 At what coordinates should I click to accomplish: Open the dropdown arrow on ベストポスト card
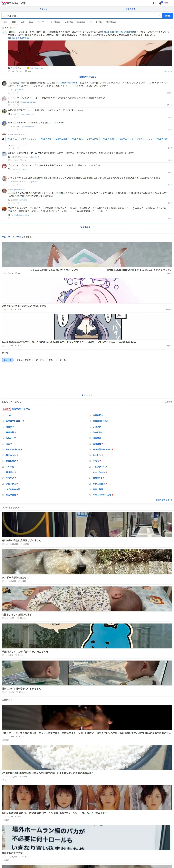point(172,28)
